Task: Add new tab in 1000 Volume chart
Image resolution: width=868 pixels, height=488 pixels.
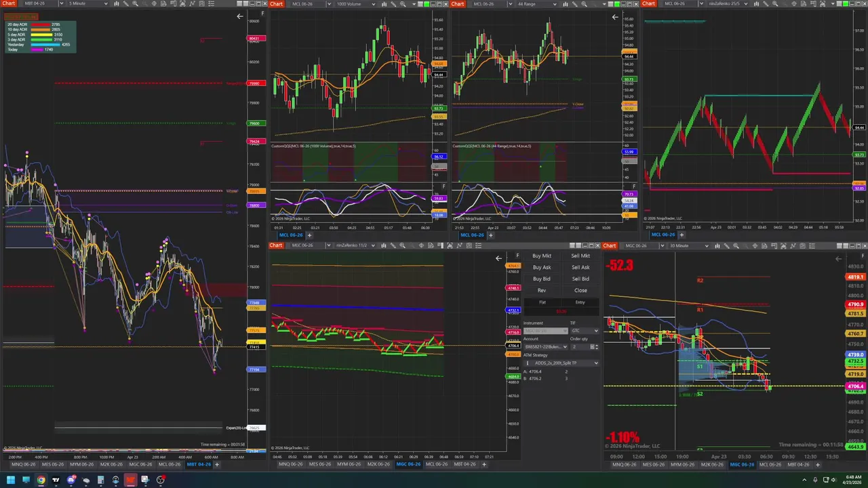Action: click(x=310, y=235)
